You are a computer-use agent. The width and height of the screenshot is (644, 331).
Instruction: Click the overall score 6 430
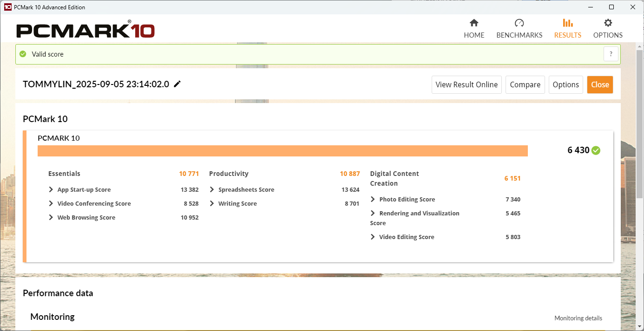tap(578, 150)
